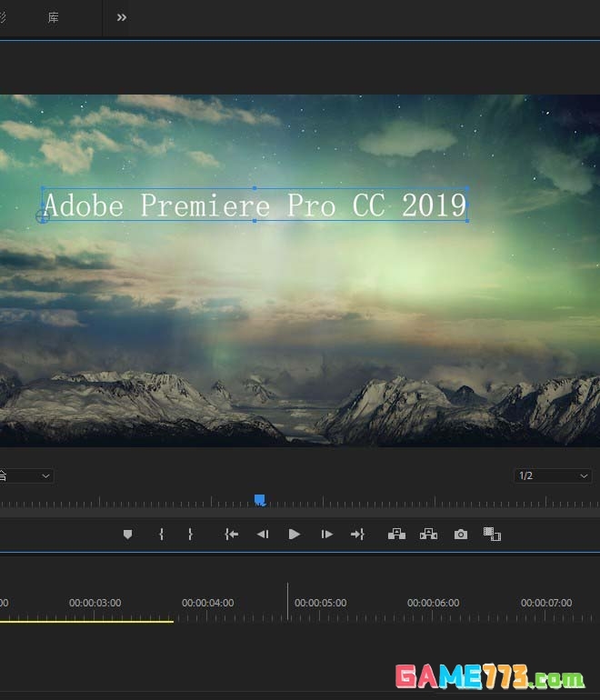Click the timeline ruler at 00:00:07:00
Viewport: 600px width, 700px height.
click(546, 603)
